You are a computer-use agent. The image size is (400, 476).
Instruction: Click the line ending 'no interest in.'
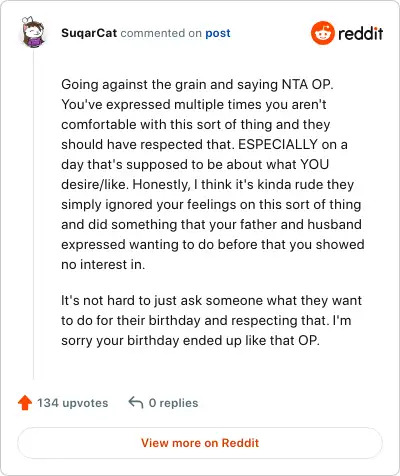(103, 264)
